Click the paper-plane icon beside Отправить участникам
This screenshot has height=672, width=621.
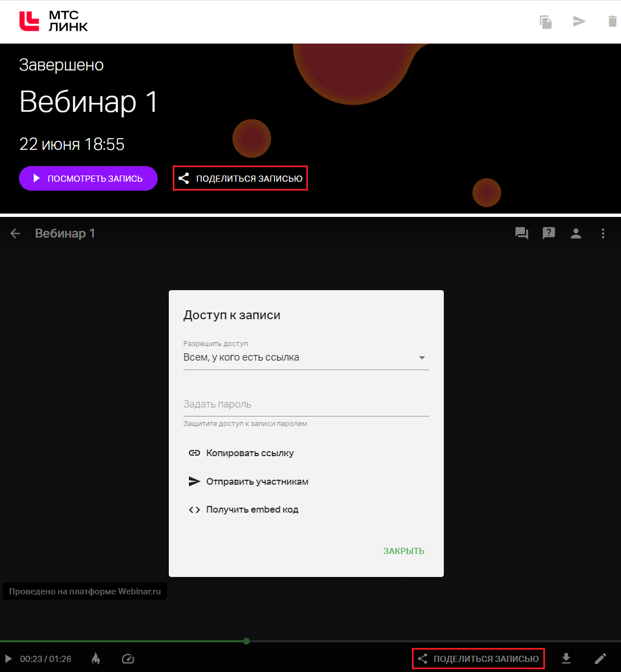[195, 481]
